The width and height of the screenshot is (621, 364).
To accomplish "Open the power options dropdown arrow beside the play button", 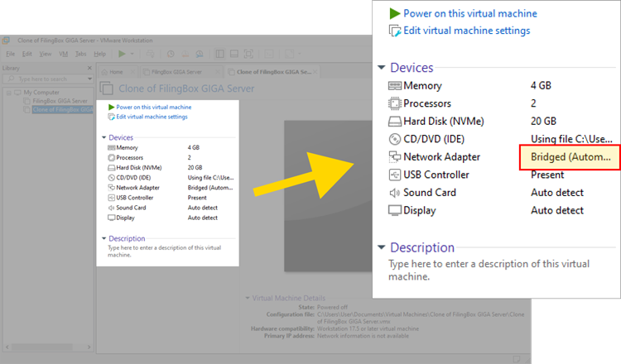I will tap(132, 54).
